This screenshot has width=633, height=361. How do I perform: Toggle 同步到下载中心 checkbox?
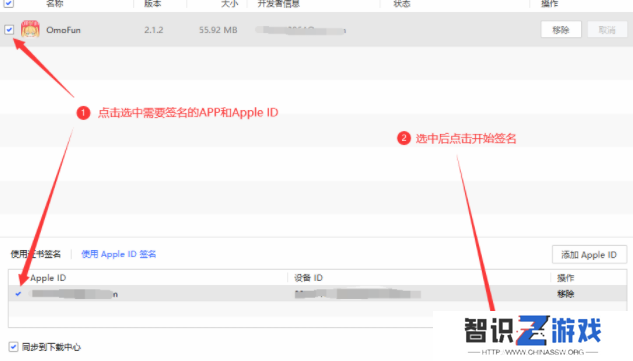(13, 347)
